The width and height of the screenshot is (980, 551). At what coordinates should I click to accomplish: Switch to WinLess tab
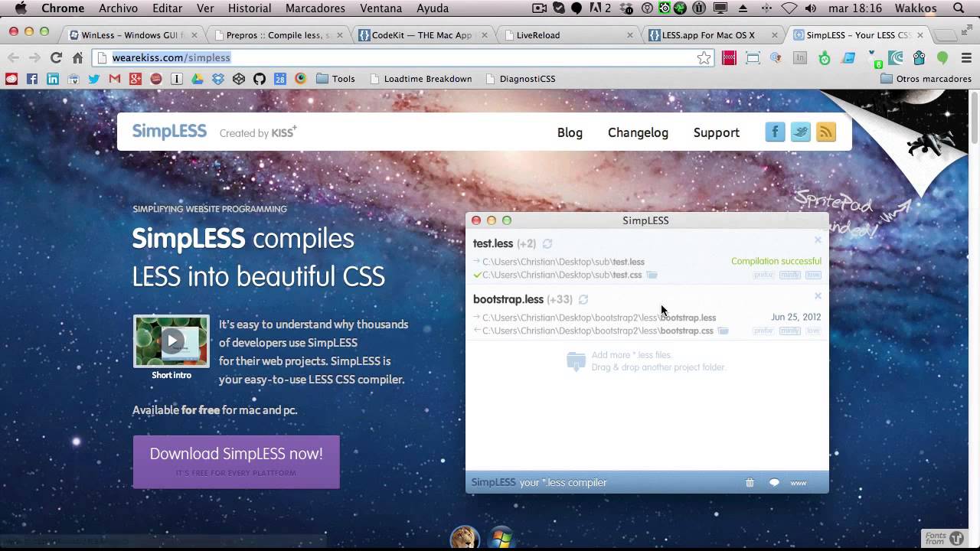tap(132, 35)
